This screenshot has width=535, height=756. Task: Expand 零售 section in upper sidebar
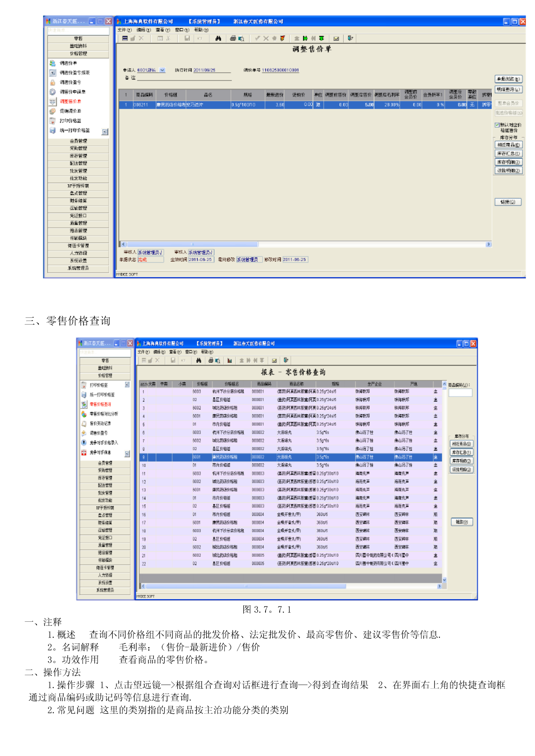[x=78, y=39]
